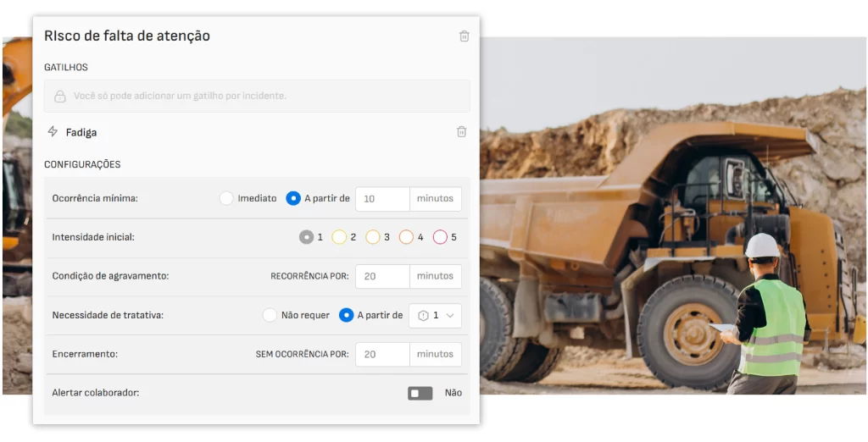Click the Intensidade inicial label
This screenshot has height=442, width=868.
tap(93, 237)
